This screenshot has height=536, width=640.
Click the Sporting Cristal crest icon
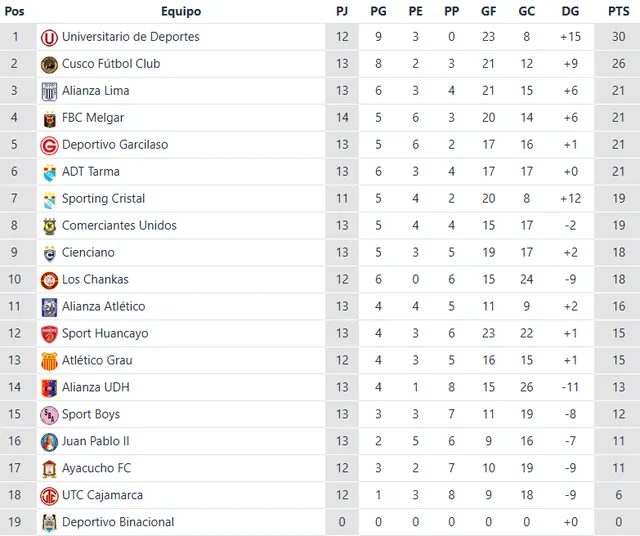49,199
